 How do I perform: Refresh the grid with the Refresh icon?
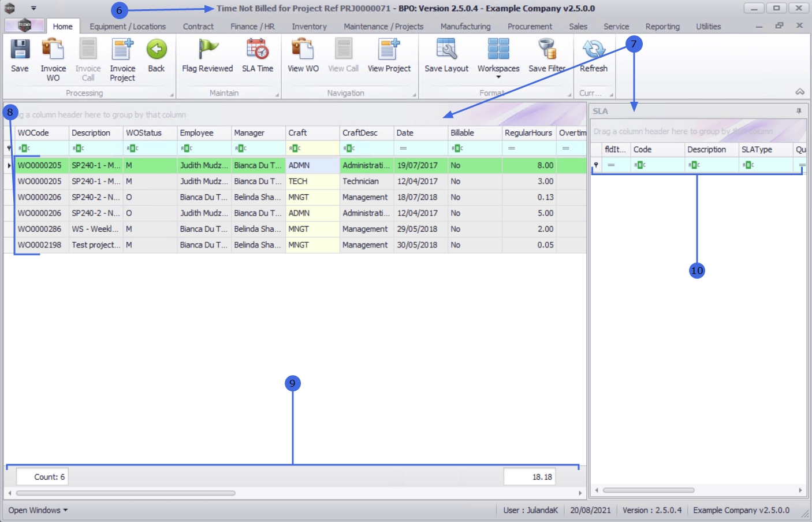point(594,50)
